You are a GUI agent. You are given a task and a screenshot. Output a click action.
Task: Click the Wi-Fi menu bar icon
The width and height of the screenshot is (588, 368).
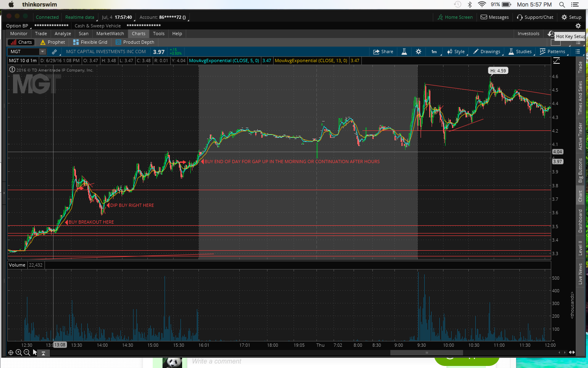tap(482, 4)
